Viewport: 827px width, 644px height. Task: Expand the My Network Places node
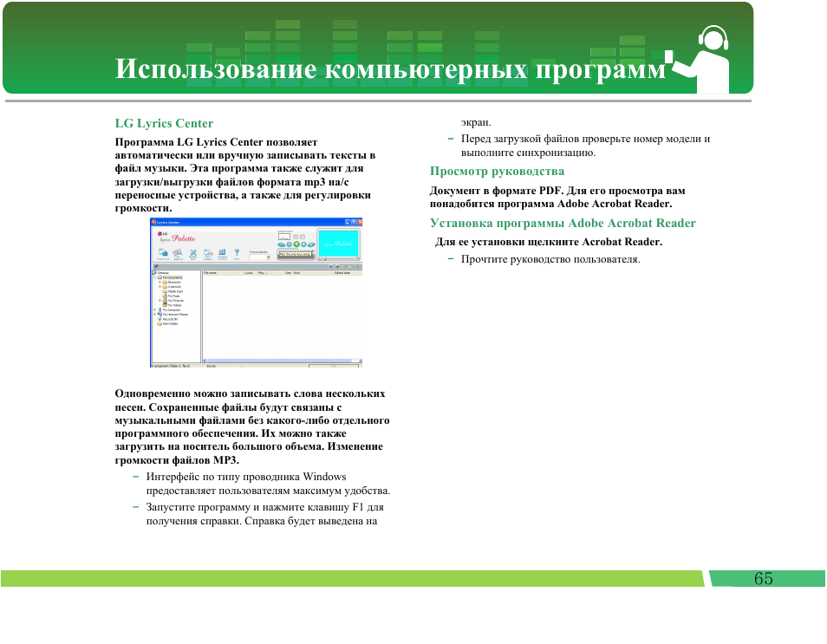[154, 315]
